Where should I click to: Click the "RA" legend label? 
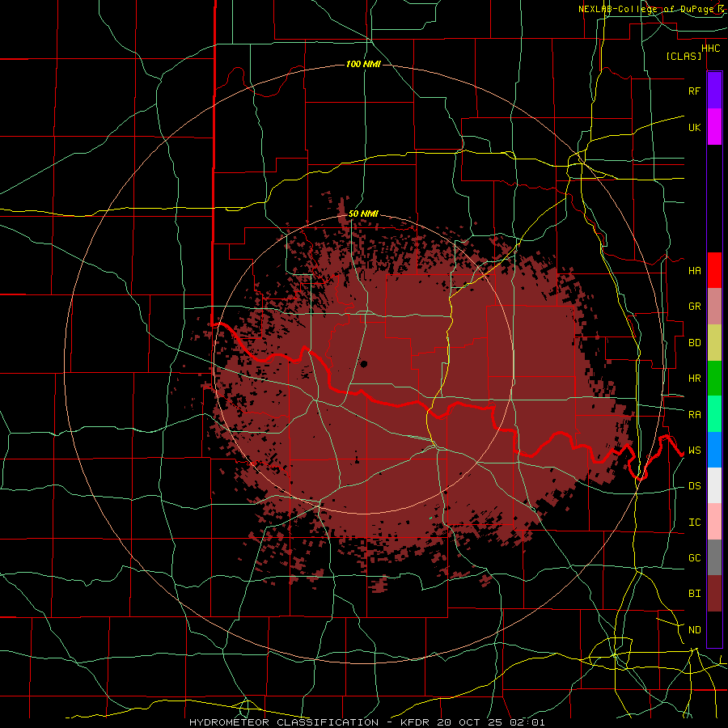pos(694,415)
